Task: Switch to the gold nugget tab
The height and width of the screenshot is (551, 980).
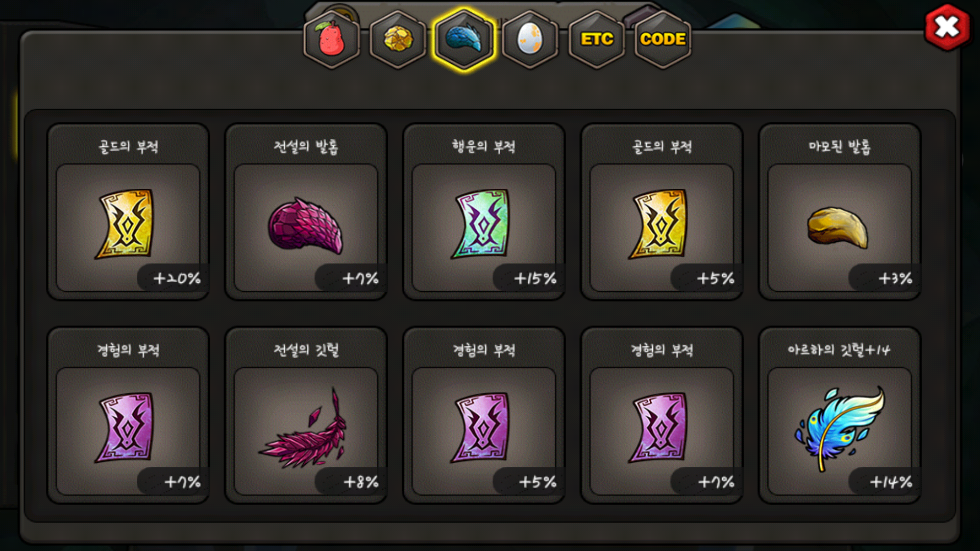Action: pos(398,39)
